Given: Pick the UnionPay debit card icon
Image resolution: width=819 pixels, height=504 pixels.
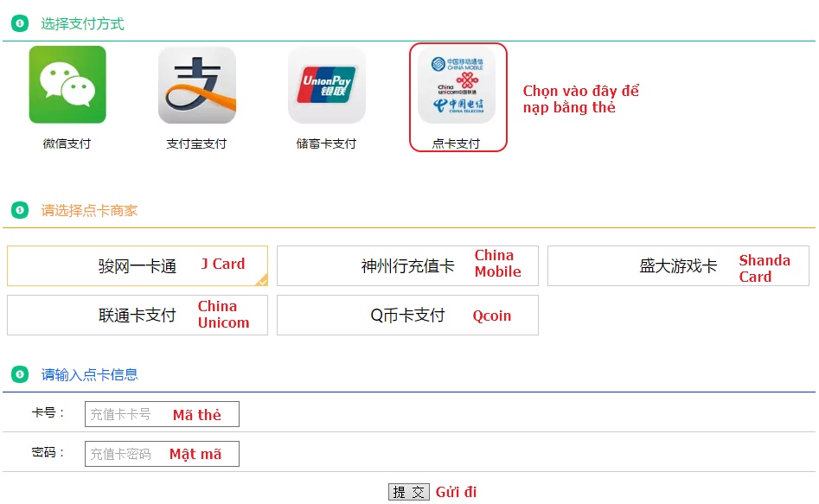Looking at the screenshot, I should (326, 85).
